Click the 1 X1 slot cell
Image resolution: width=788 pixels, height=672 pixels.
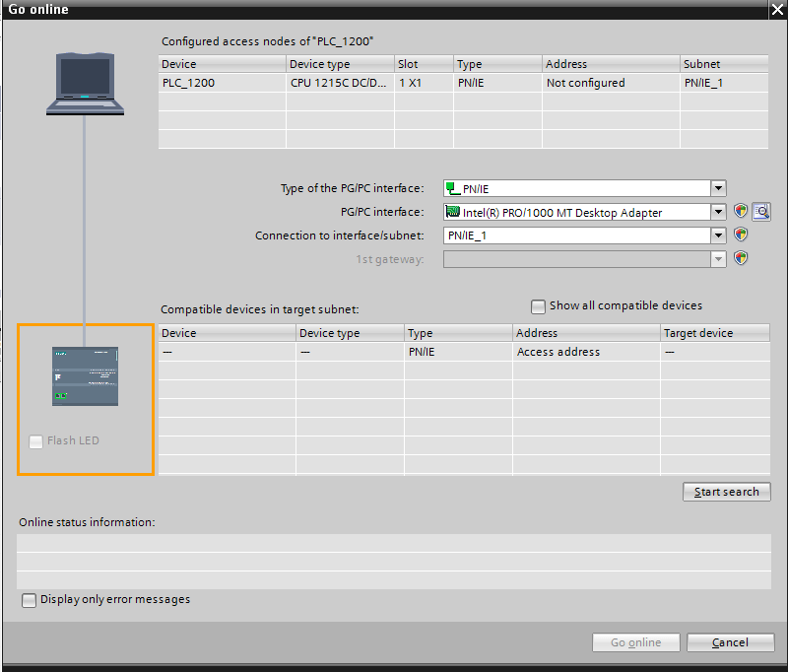pyautogui.click(x=424, y=83)
